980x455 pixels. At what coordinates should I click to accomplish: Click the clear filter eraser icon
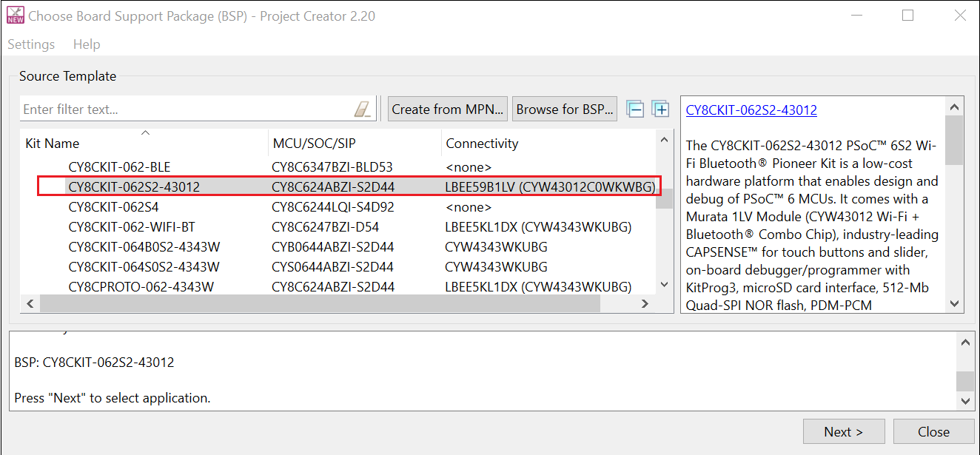[x=362, y=109]
